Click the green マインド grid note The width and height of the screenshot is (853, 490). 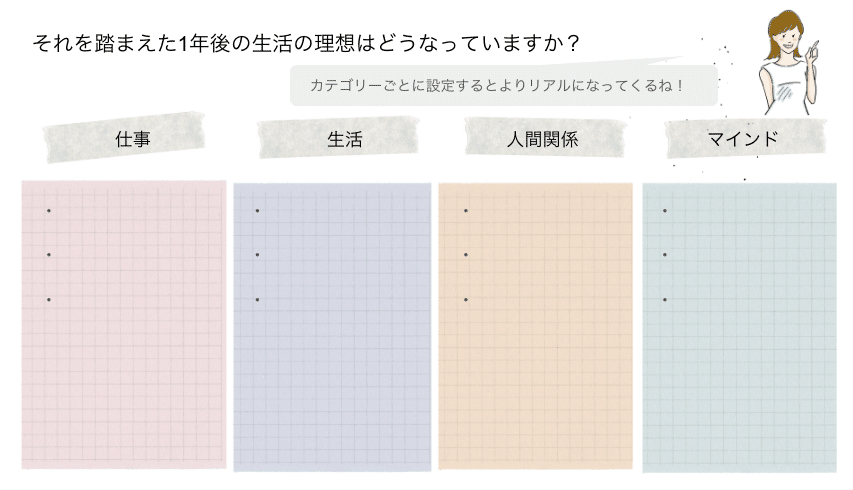739,327
